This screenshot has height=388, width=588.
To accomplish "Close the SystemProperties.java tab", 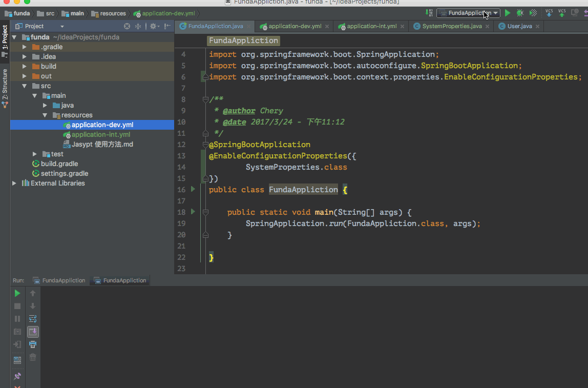I will point(487,26).
